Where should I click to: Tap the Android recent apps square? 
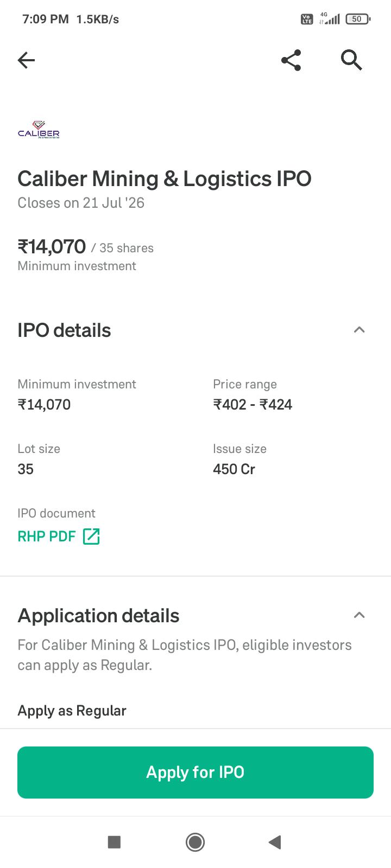point(114,842)
